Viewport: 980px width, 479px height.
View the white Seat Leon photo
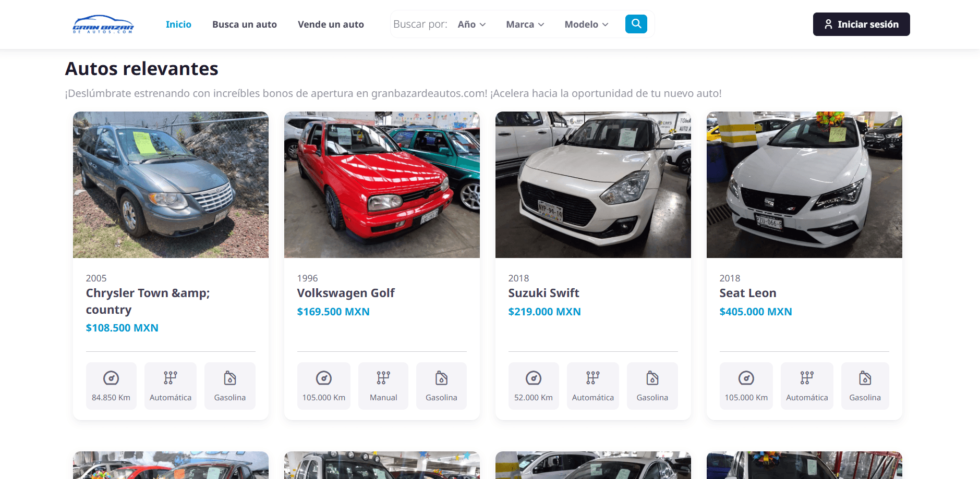coord(804,185)
